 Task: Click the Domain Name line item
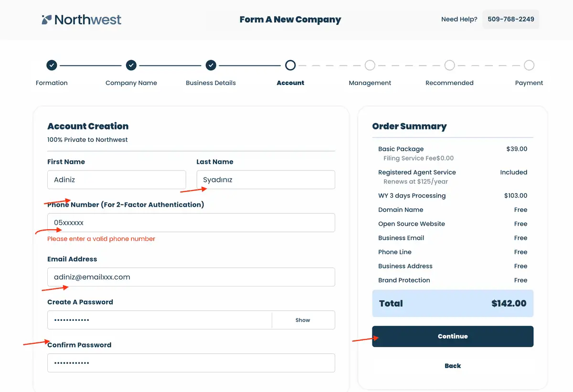coord(401,210)
